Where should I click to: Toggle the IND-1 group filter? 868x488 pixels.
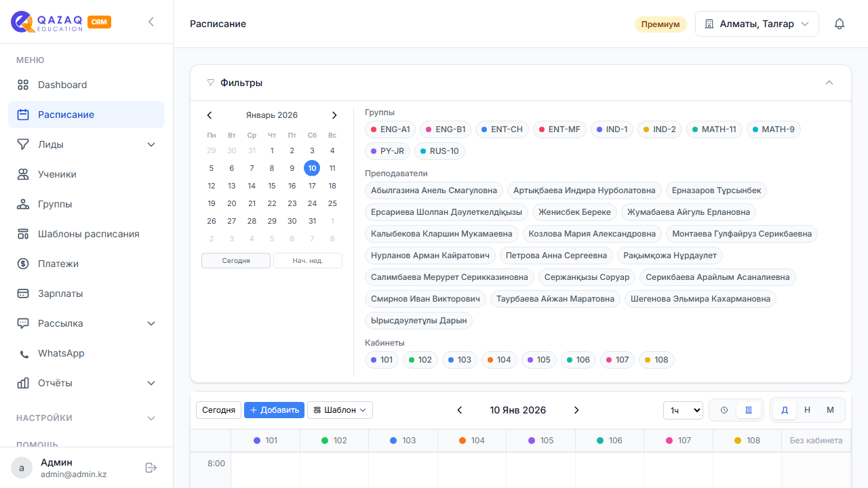click(x=612, y=129)
